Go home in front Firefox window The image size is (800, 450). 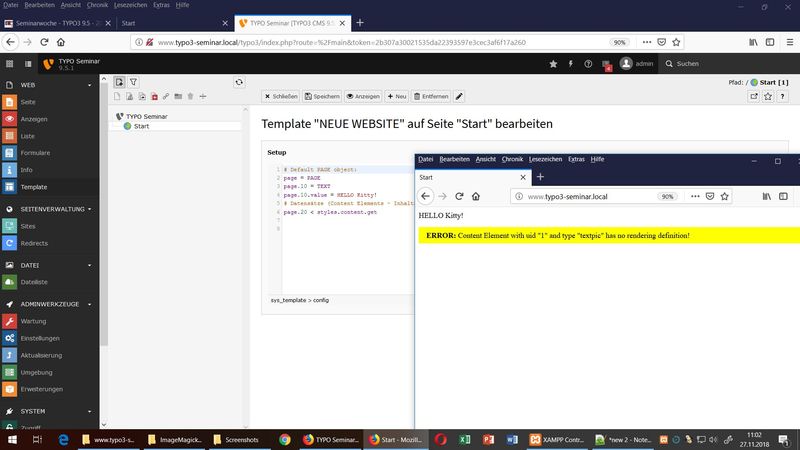tap(476, 196)
